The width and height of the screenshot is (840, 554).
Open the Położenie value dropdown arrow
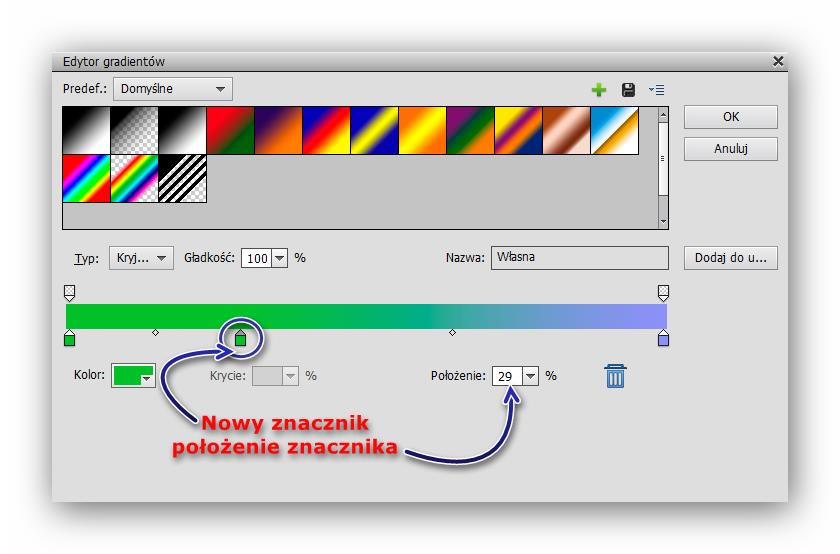tap(530, 376)
